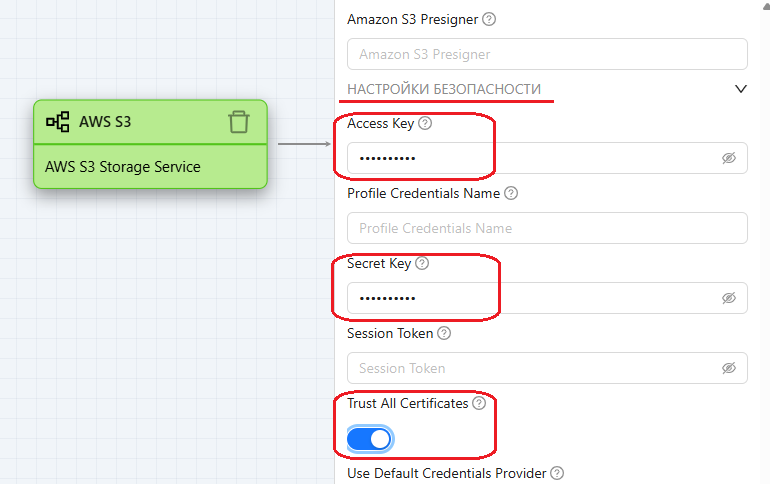The width and height of the screenshot is (770, 484).
Task: Reveal the hidden Access Key value
Action: coord(729,158)
